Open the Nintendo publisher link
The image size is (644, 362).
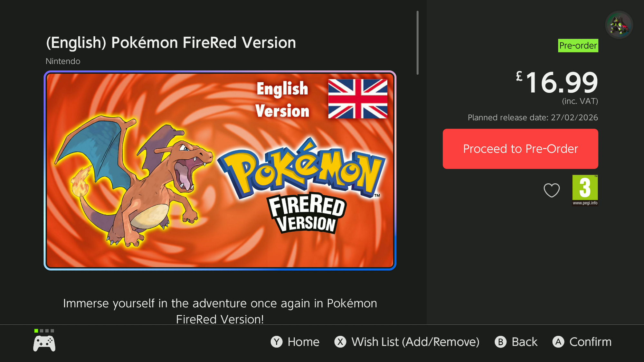(63, 61)
